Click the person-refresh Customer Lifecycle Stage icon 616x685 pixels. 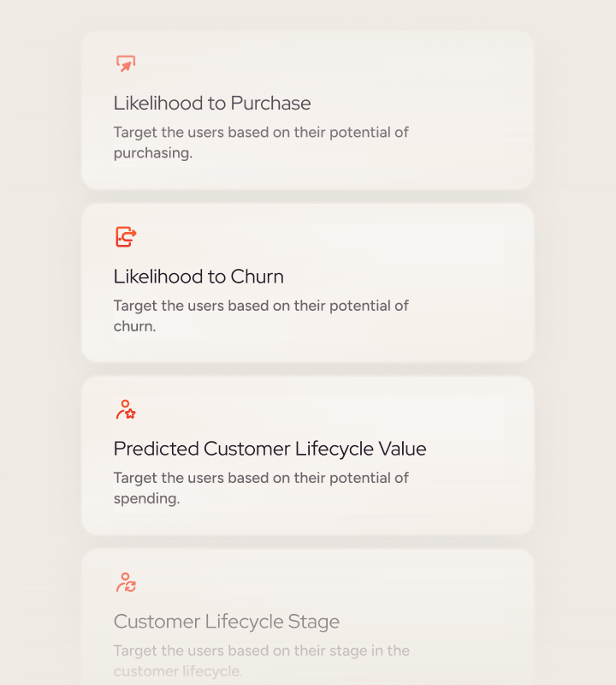tap(126, 582)
